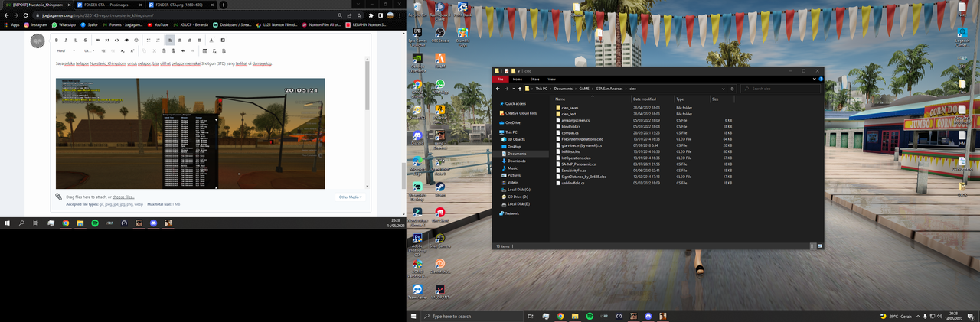Open Spotify from the right taskbar
This screenshot has width=980, height=322.
(590, 316)
